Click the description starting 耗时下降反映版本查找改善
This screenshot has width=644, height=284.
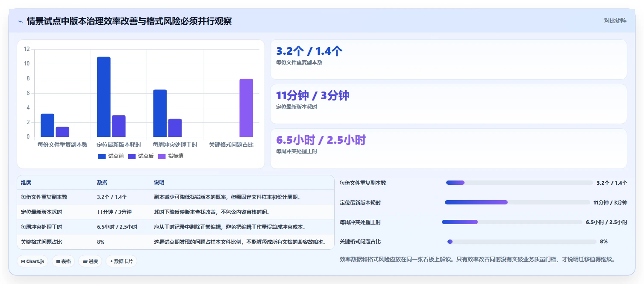212,212
